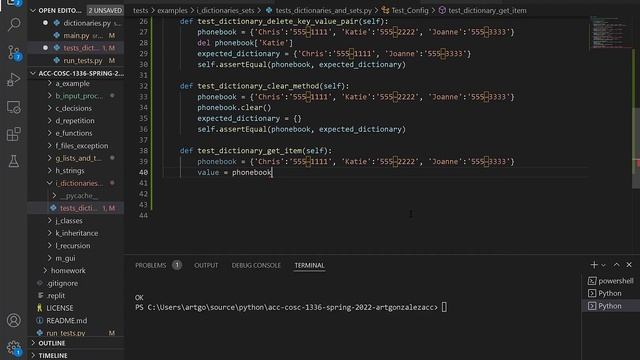This screenshot has height=360, width=640.
Task: Expand the f_files_exception folder
Action: tap(76, 146)
